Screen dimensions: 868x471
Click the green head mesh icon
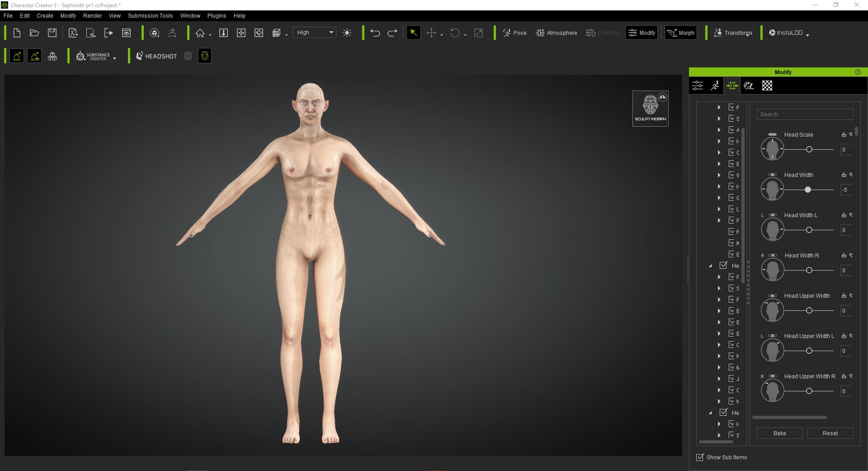(205, 56)
